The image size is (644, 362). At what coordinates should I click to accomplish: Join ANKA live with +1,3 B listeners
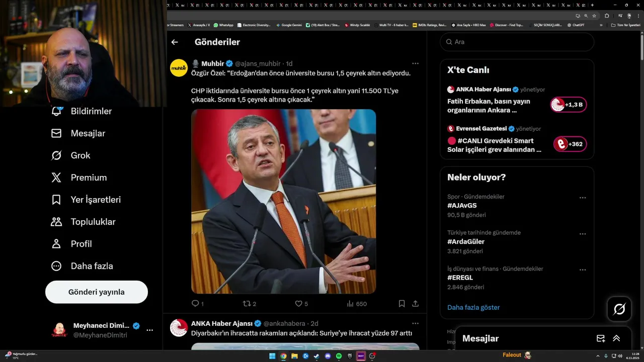tap(569, 105)
